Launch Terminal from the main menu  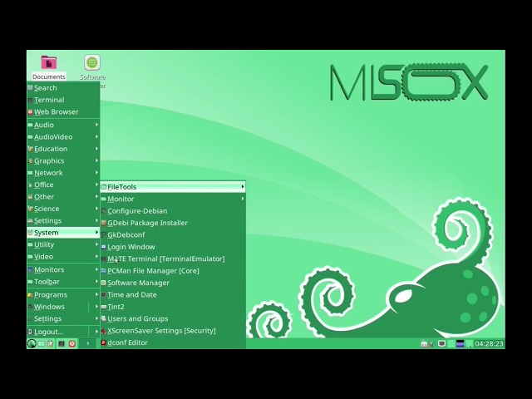(63, 100)
